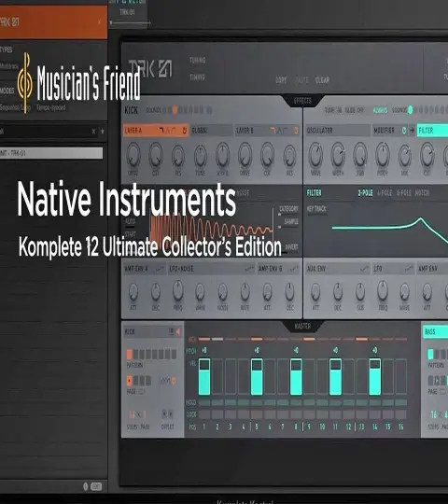Toggle the Layer A power icon
Screen dimensions: 448x504
(185, 130)
